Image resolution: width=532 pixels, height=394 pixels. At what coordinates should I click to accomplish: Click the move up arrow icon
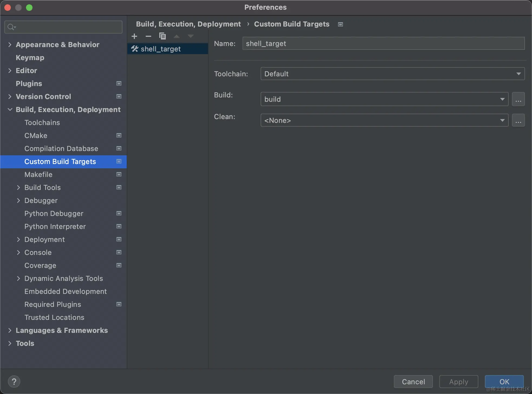177,36
